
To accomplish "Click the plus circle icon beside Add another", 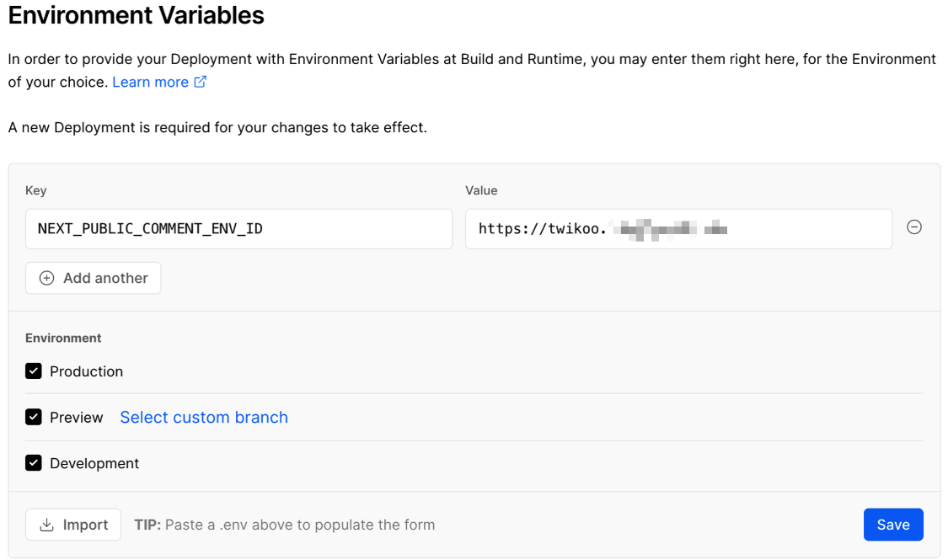I will click(47, 279).
